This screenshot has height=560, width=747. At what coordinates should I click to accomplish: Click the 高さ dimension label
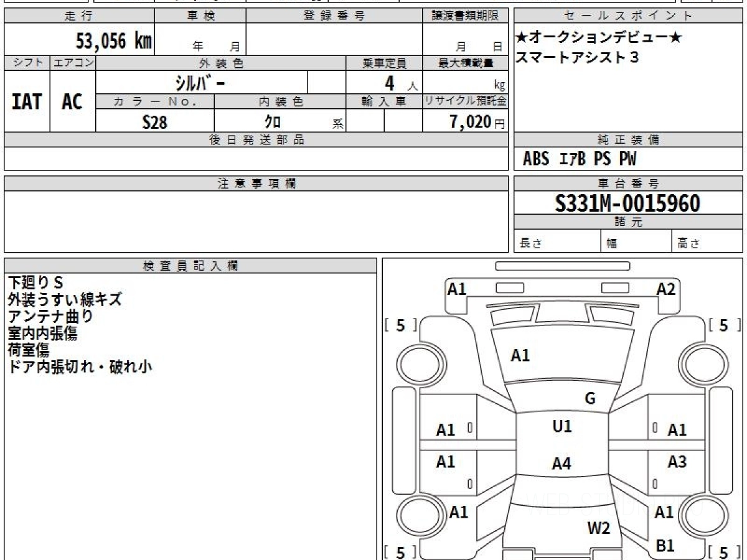(x=689, y=244)
